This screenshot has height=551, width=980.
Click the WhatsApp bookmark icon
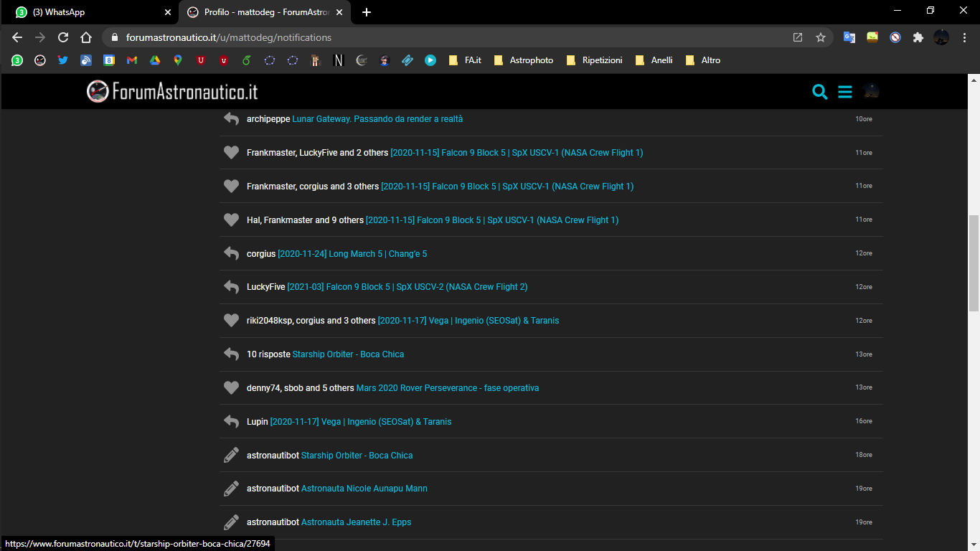pos(17,60)
